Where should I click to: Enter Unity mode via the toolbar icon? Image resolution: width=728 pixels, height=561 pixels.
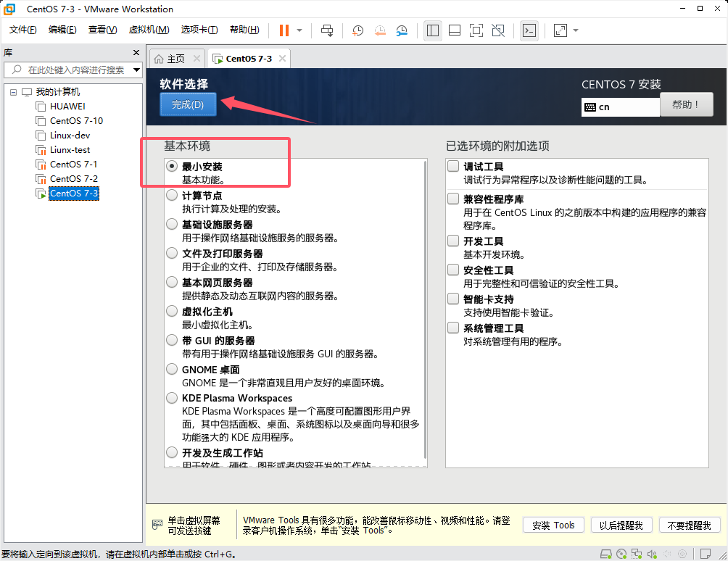[498, 30]
